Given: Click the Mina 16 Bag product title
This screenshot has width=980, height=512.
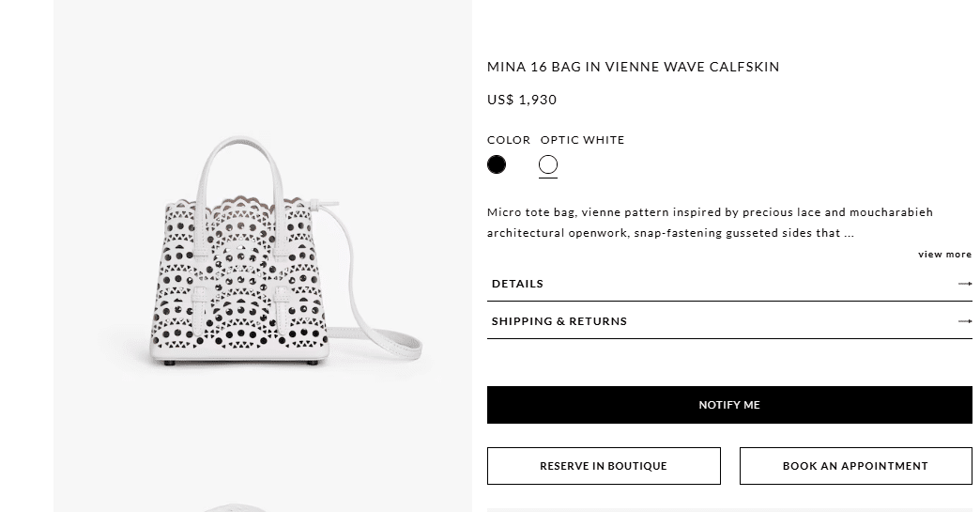Looking at the screenshot, I should click(x=633, y=67).
